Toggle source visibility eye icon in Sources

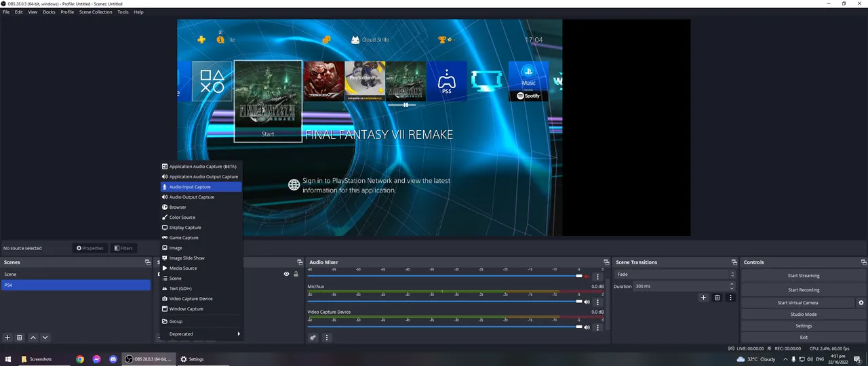coord(286,274)
